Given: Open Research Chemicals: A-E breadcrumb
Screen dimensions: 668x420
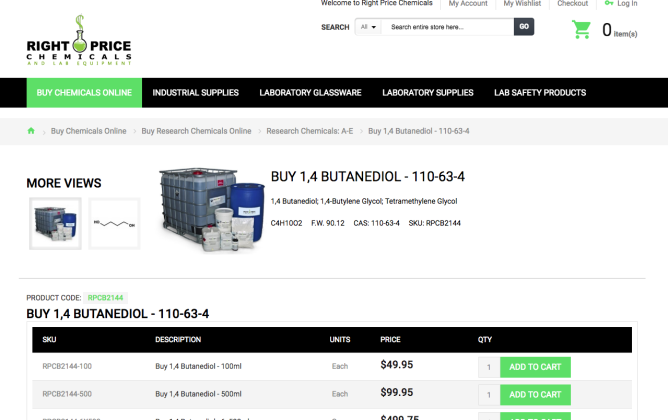Looking at the screenshot, I should click(310, 131).
